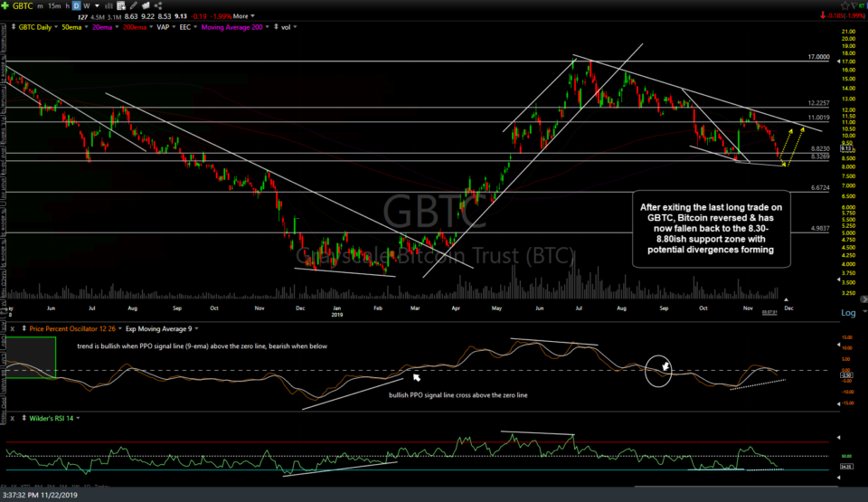Click the favorite star icon

coord(844,5)
